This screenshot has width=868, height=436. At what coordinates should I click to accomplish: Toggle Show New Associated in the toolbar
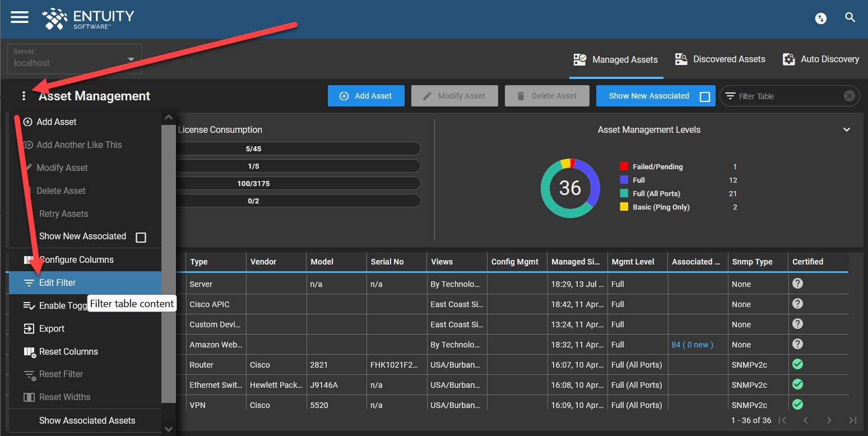704,95
